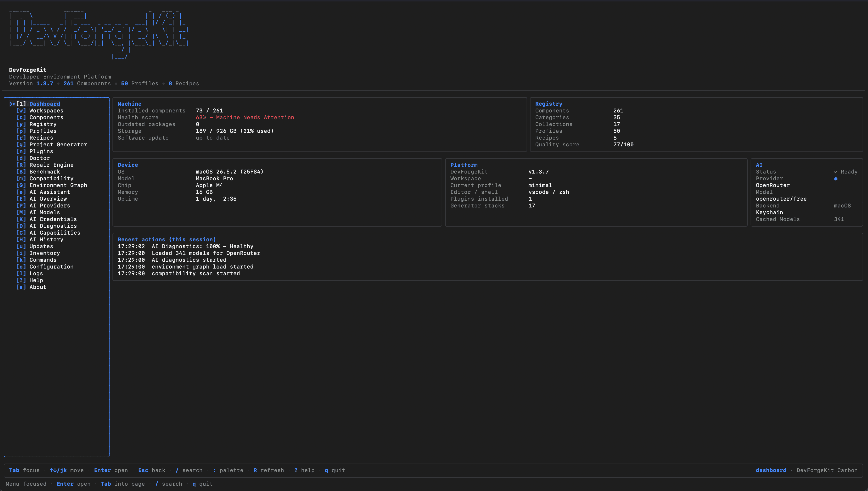Click the 'R refresh' footer hint

[269, 470]
